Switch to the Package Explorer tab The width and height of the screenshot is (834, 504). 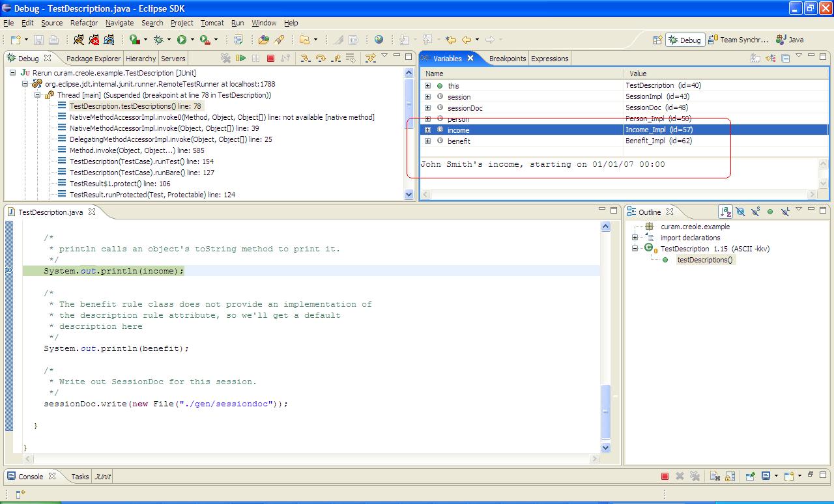[93, 59]
